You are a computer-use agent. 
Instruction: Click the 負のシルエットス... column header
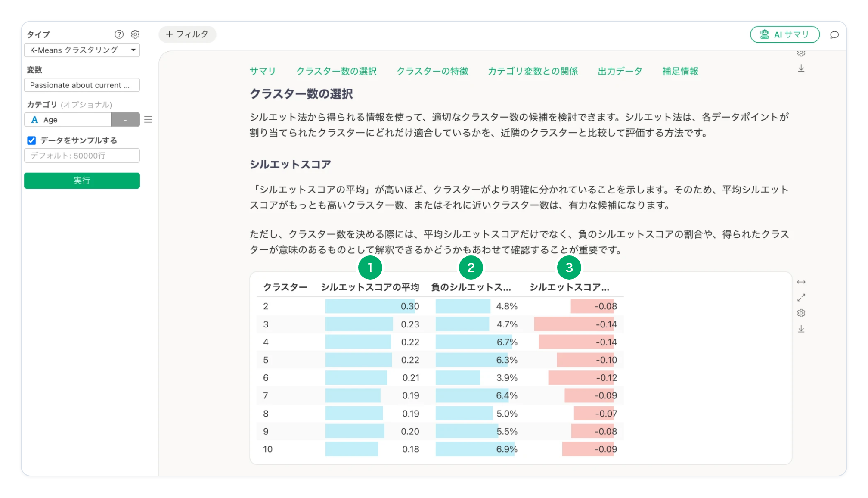pyautogui.click(x=471, y=287)
